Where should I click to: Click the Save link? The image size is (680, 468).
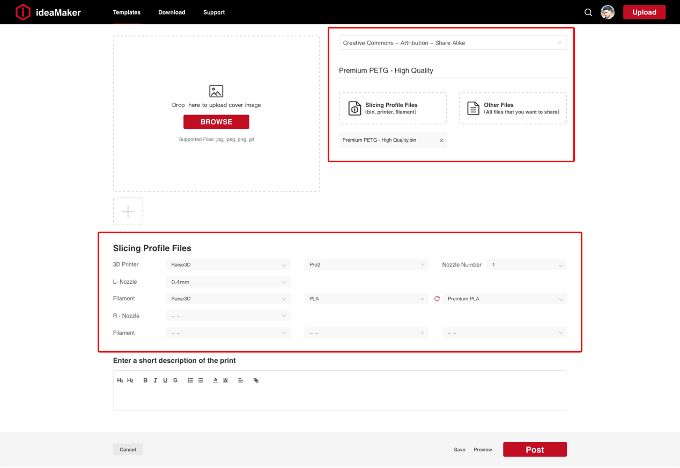coord(459,450)
